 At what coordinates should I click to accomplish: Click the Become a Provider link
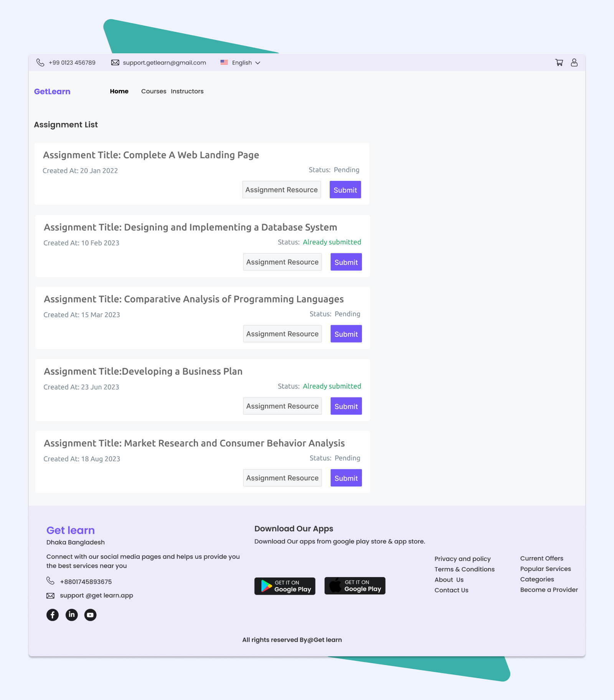pyautogui.click(x=549, y=590)
